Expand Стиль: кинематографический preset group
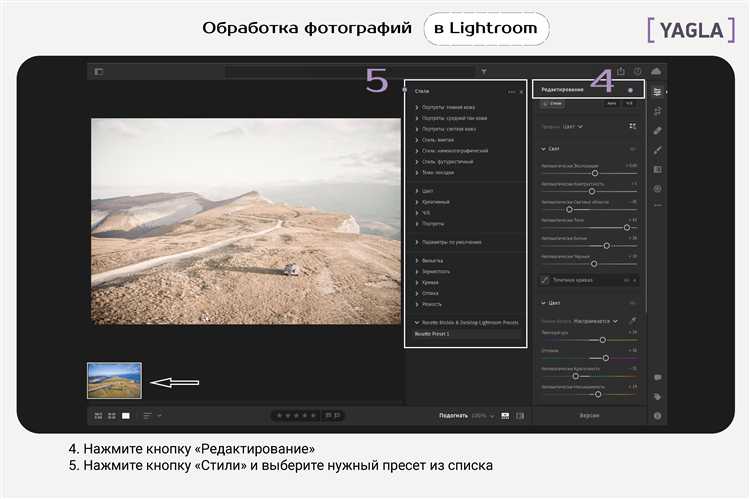 [452, 151]
